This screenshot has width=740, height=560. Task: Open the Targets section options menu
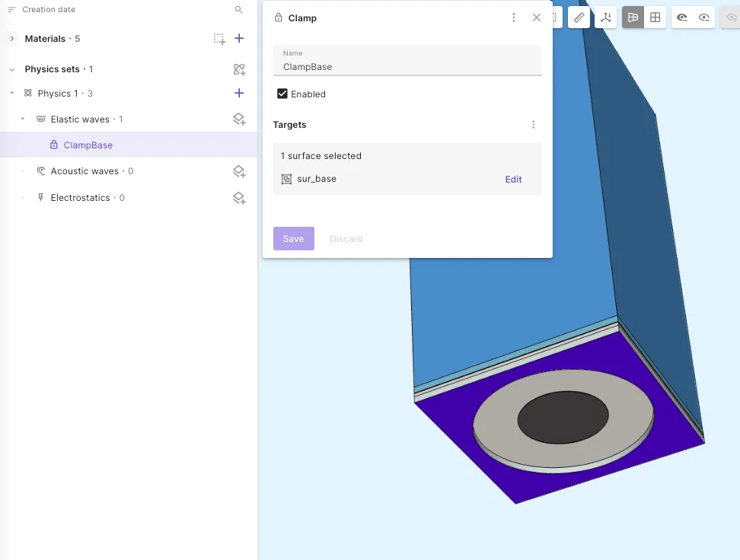coord(533,125)
